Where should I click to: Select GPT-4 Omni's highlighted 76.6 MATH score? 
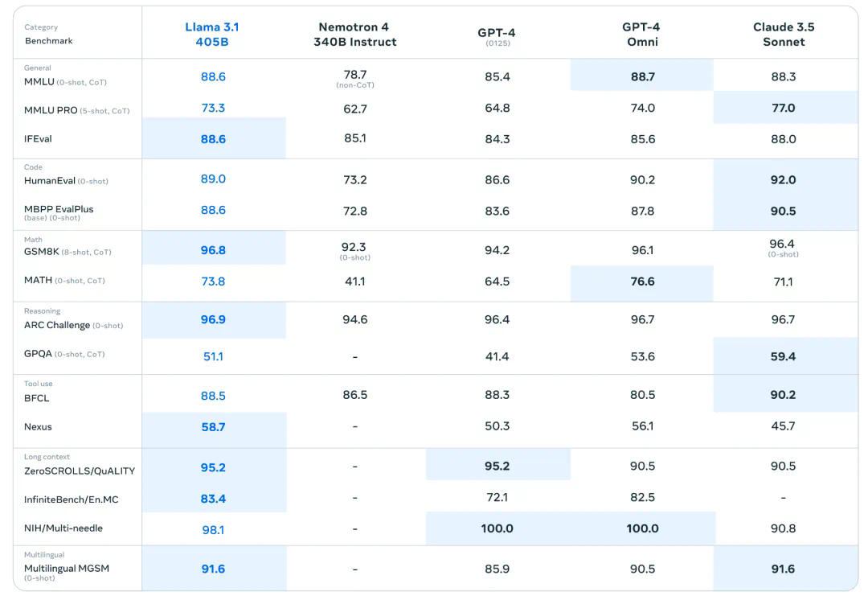click(x=642, y=282)
